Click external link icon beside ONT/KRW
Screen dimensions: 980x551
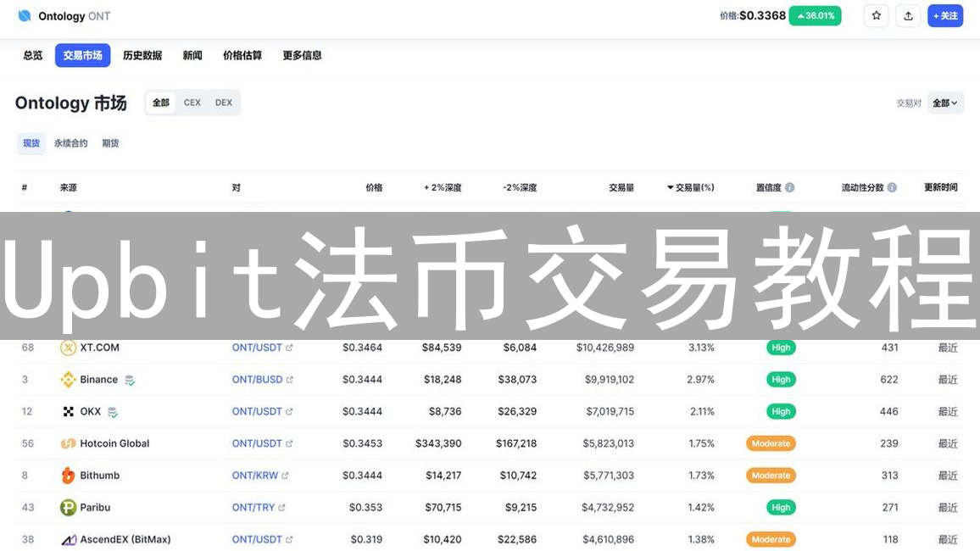coord(285,476)
